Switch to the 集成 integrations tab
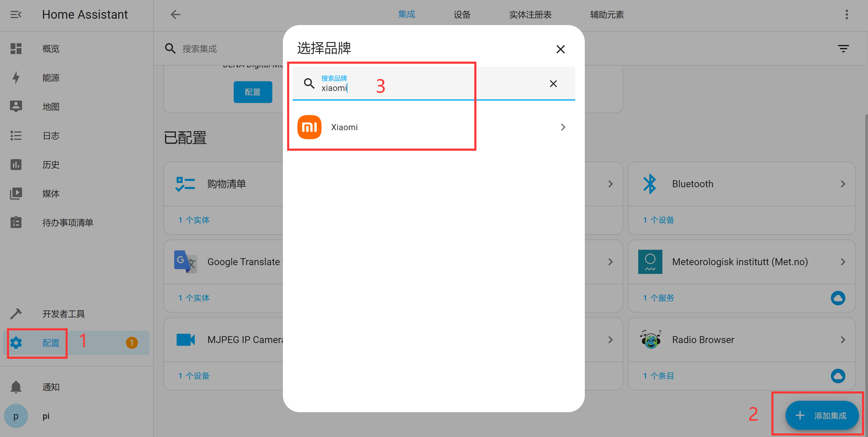The height and width of the screenshot is (437, 868). coord(406,14)
